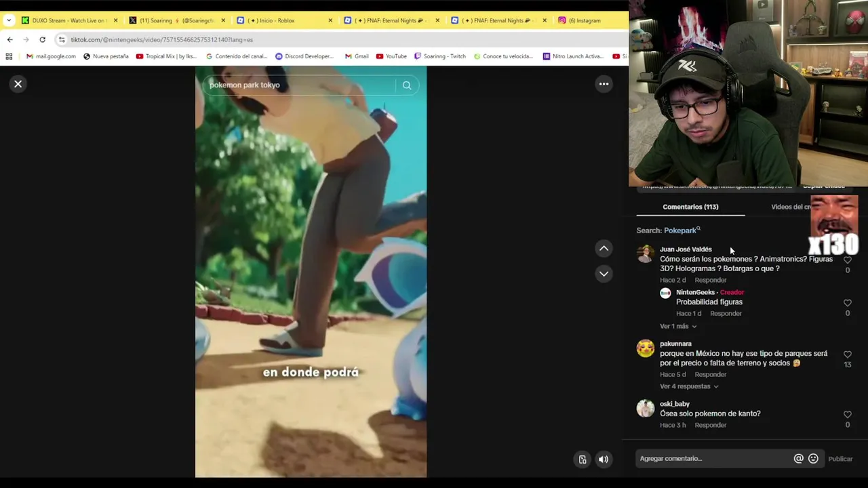Image resolution: width=868 pixels, height=488 pixels.
Task: Reply to NintenGeeks' comment
Action: coord(726,313)
